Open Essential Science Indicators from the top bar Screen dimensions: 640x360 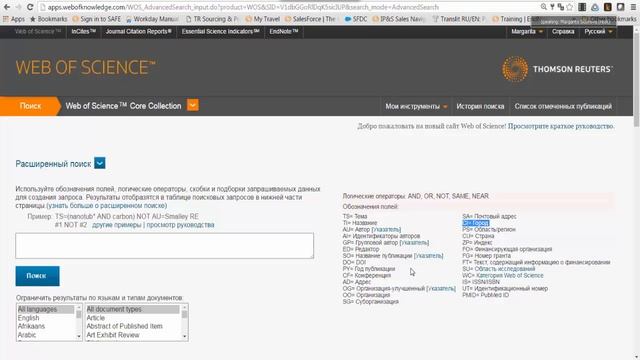[220, 31]
